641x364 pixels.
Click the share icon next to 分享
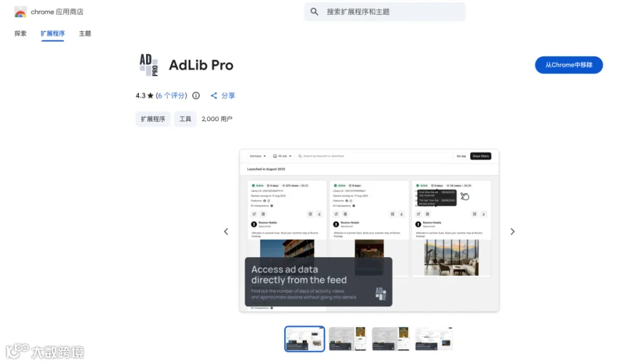(214, 95)
